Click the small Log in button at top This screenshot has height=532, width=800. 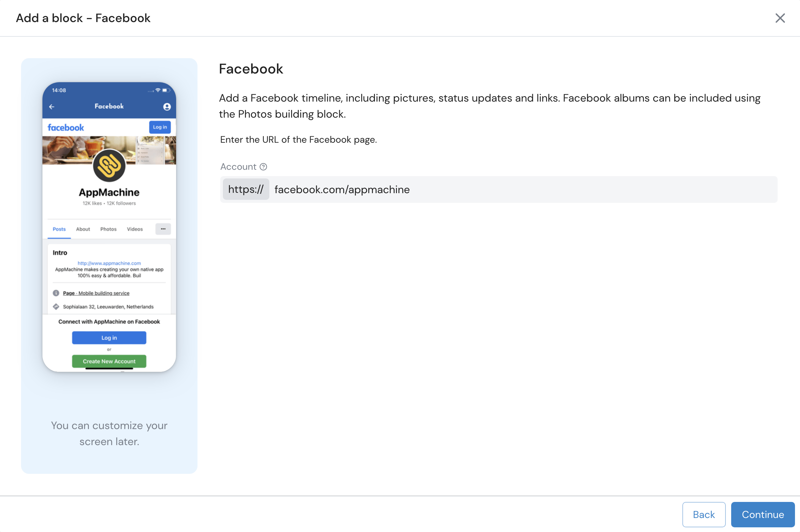(159, 127)
